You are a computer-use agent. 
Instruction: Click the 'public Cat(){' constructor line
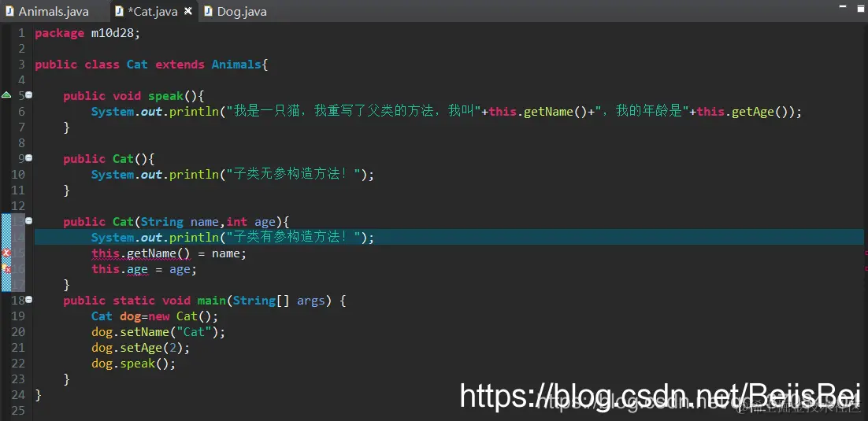coord(109,159)
